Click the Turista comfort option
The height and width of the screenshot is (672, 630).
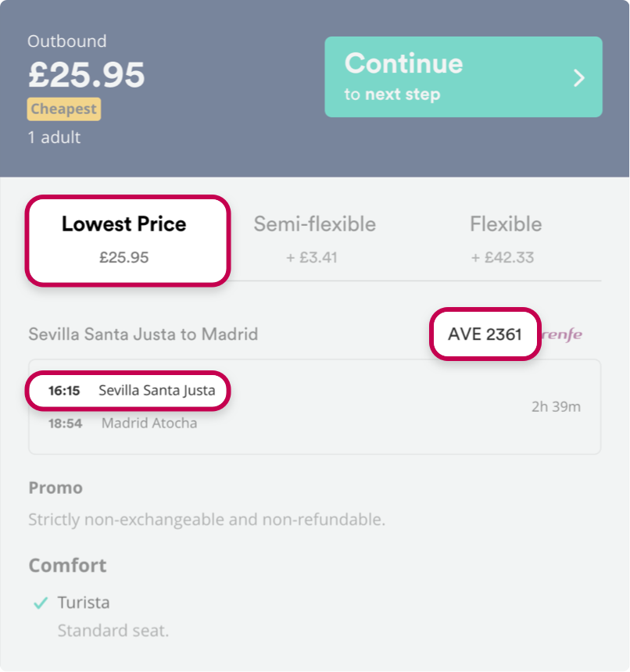pyautogui.click(x=84, y=602)
